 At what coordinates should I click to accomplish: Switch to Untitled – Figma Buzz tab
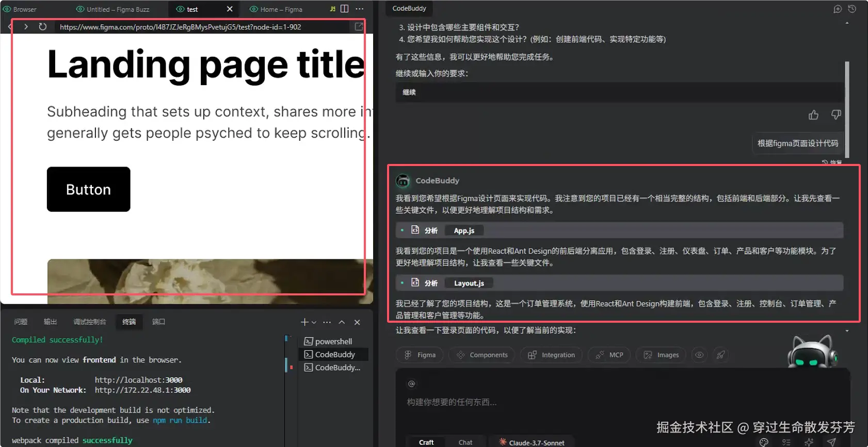click(x=113, y=9)
